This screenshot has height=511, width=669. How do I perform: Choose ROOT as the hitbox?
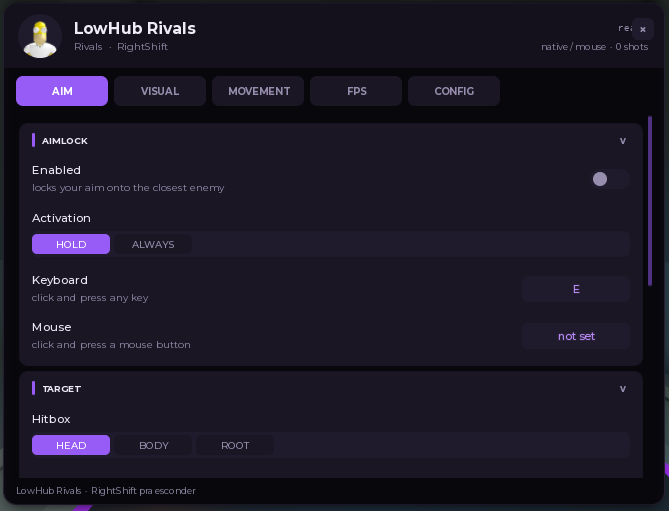[x=235, y=445]
